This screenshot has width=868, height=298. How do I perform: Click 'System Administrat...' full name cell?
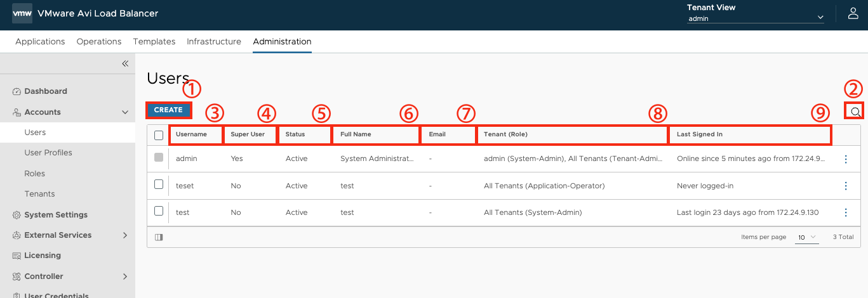tap(377, 159)
